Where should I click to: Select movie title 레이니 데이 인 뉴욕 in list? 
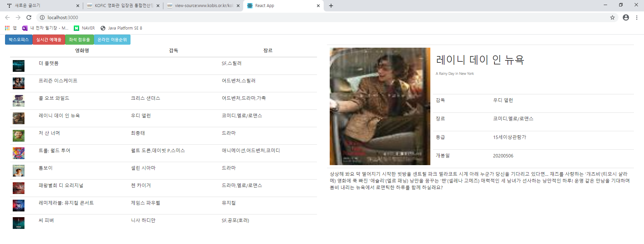point(59,116)
